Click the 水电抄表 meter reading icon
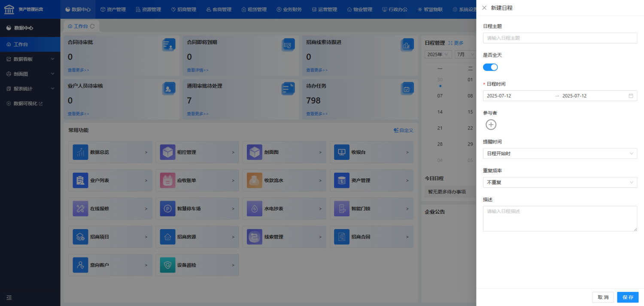The height and width of the screenshot is (306, 644). pos(255,208)
